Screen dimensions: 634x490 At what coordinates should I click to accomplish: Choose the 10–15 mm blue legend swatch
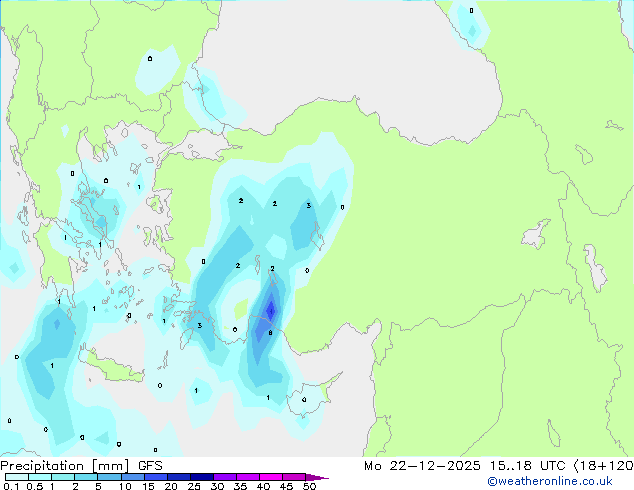coord(133,477)
